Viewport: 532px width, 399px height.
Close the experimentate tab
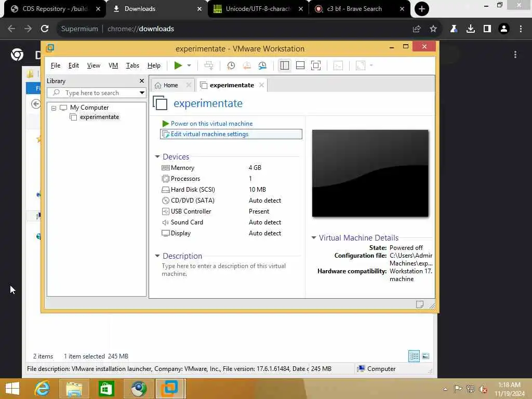pos(262,85)
